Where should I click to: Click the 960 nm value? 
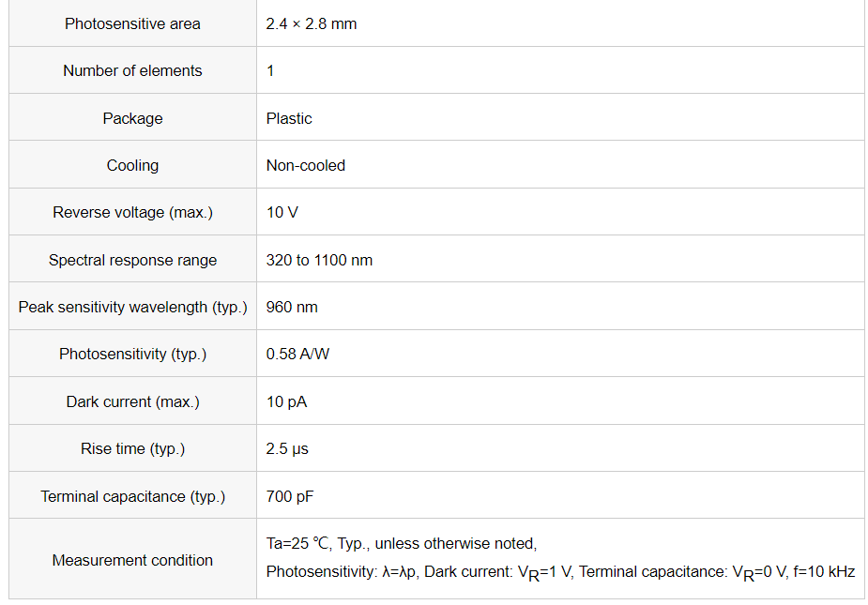click(x=292, y=308)
